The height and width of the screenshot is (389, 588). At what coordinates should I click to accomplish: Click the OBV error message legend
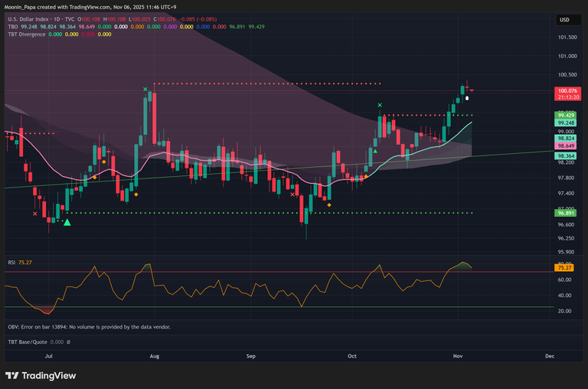[x=89, y=326]
